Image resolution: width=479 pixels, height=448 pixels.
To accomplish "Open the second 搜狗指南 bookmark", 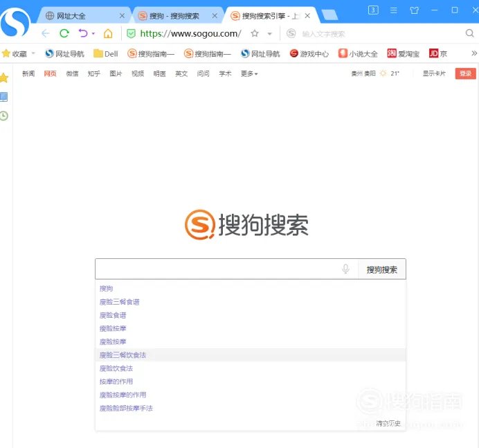I will tap(208, 54).
